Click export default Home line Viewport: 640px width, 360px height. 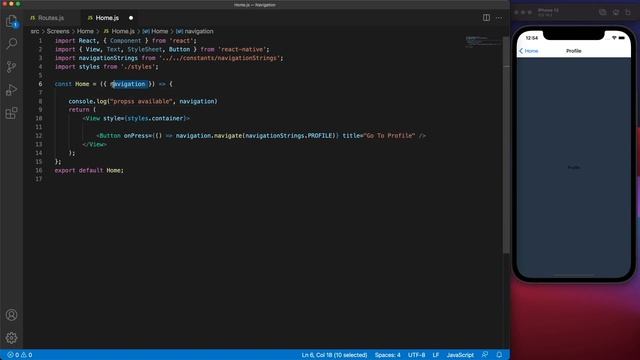pyautogui.click(x=89, y=170)
